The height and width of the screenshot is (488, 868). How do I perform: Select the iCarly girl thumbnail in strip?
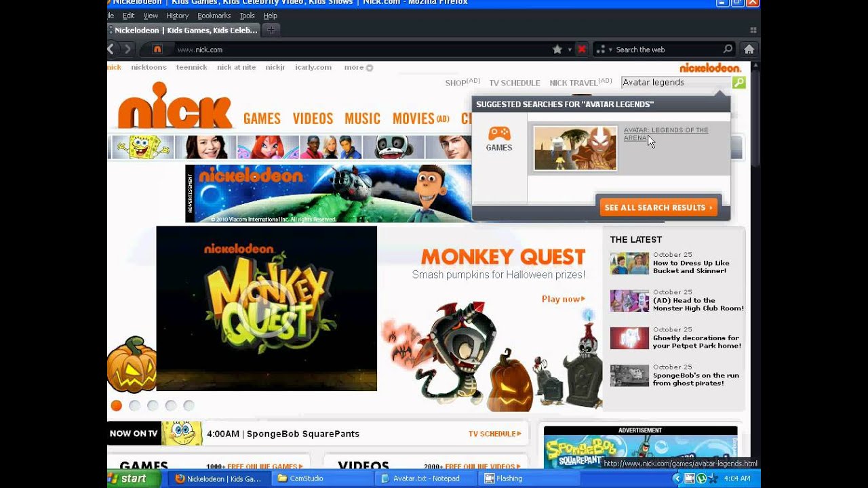[205, 147]
